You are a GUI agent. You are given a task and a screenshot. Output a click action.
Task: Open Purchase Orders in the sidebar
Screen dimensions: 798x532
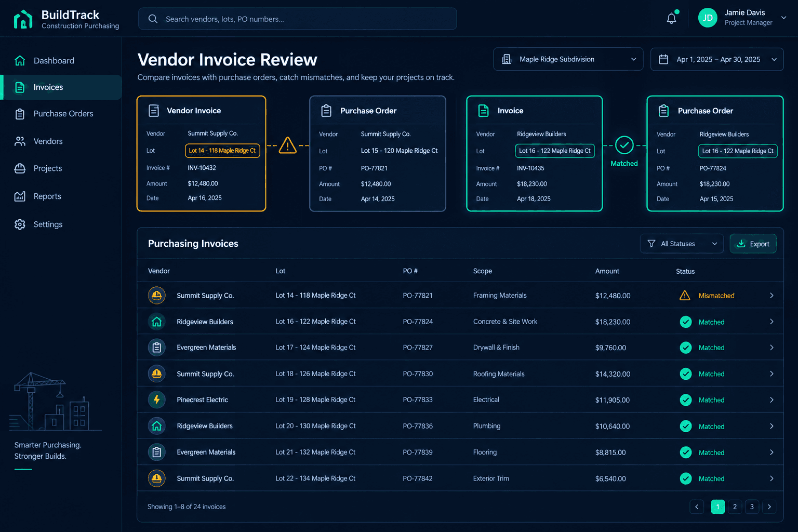pyautogui.click(x=61, y=114)
